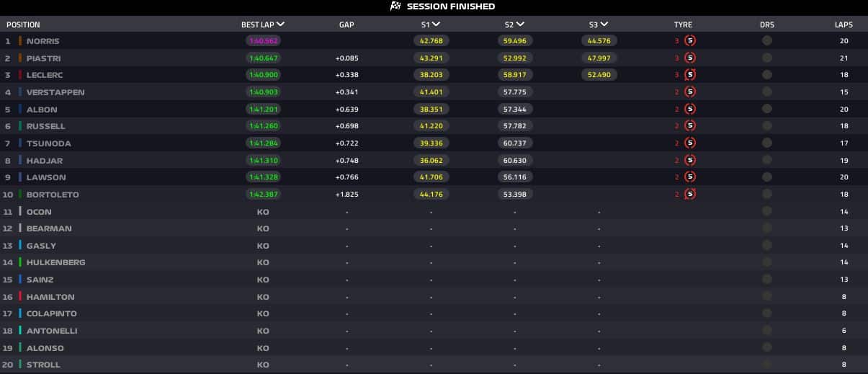
Task: Click the DRS indicator for Sainz
Action: pos(767,280)
